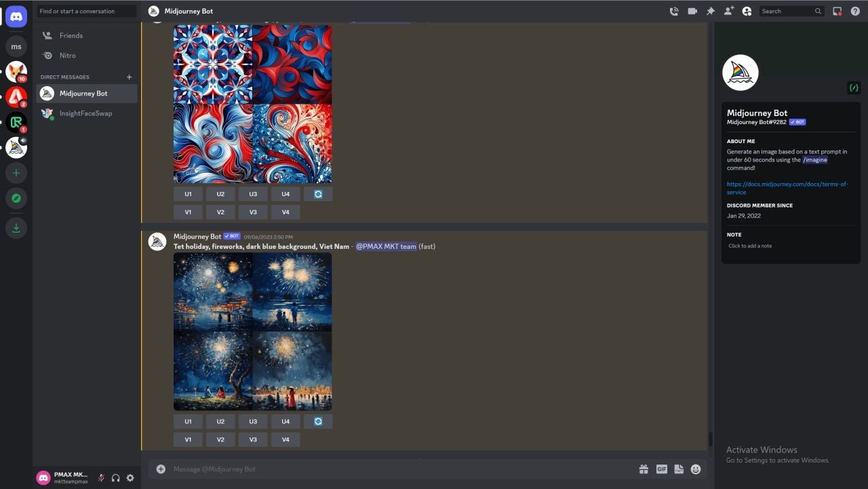Select InsightFaceSwap direct message
Image resolution: width=868 pixels, height=489 pixels.
point(85,113)
